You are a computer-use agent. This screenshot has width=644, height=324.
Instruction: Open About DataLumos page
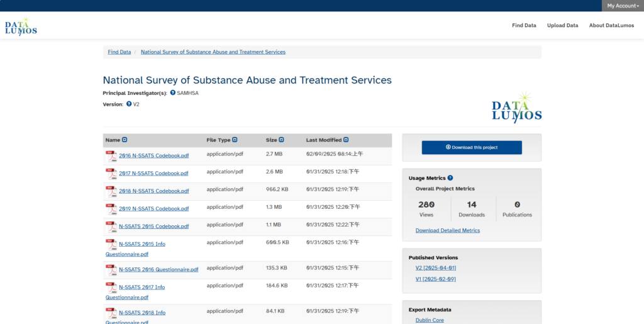611,26
